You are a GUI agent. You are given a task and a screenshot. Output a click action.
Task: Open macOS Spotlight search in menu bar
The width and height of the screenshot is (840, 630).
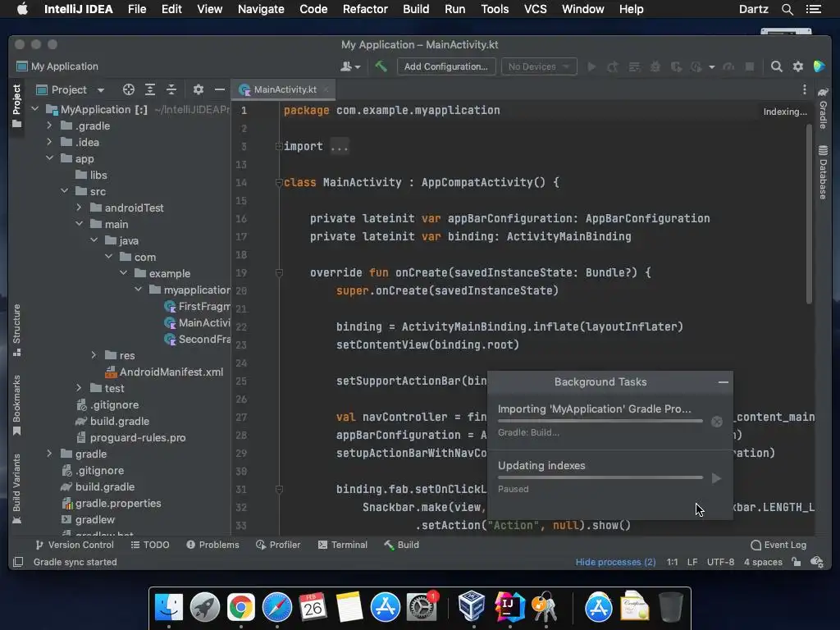tap(787, 9)
